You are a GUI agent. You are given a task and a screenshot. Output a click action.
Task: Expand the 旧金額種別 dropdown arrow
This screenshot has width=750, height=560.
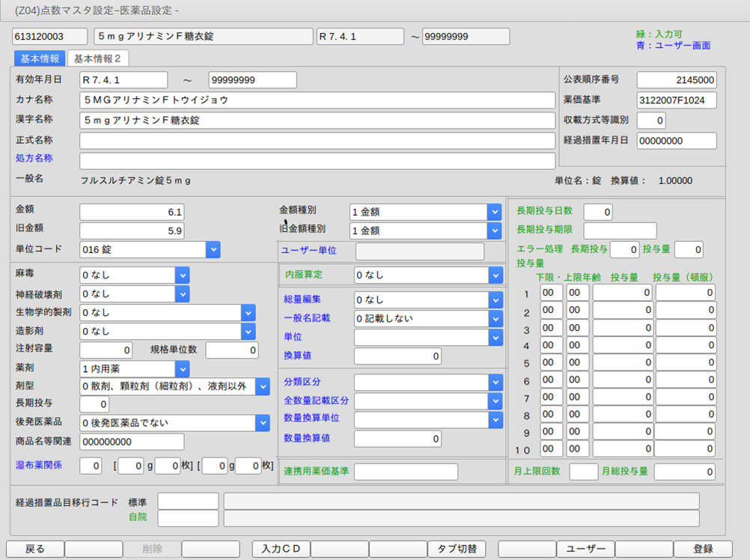point(493,231)
